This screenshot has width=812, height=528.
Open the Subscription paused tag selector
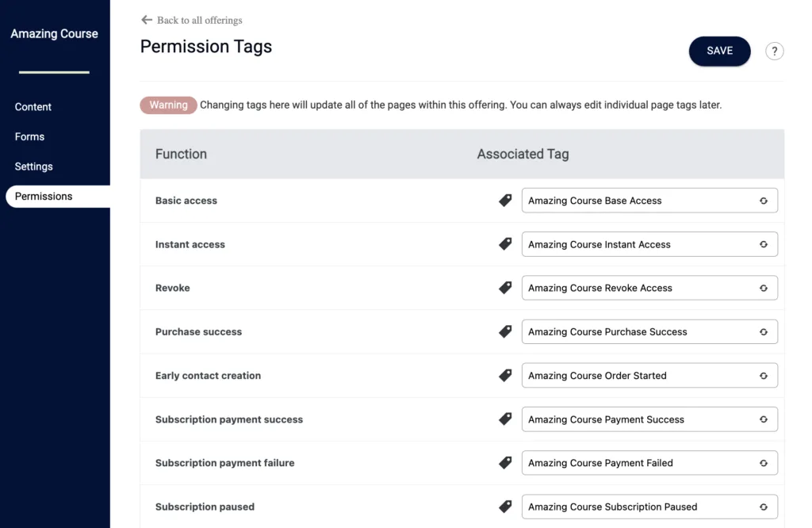pos(649,507)
